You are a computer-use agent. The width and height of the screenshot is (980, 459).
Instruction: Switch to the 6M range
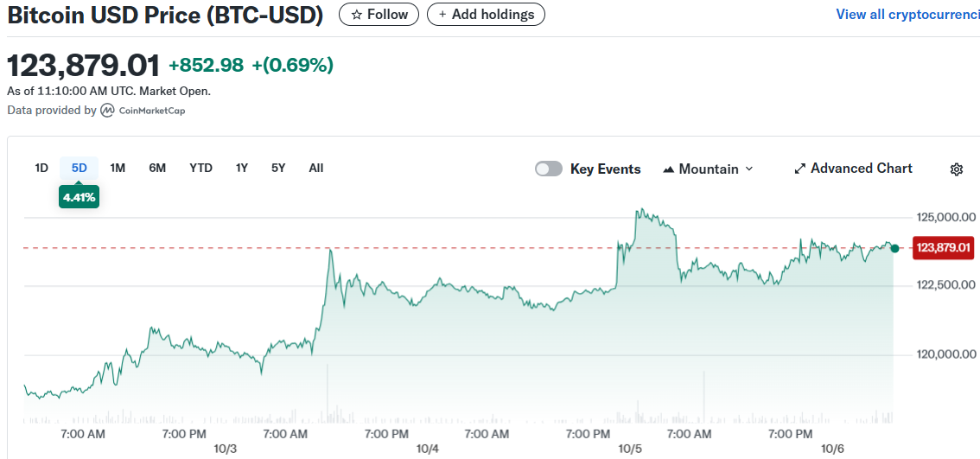pyautogui.click(x=157, y=168)
